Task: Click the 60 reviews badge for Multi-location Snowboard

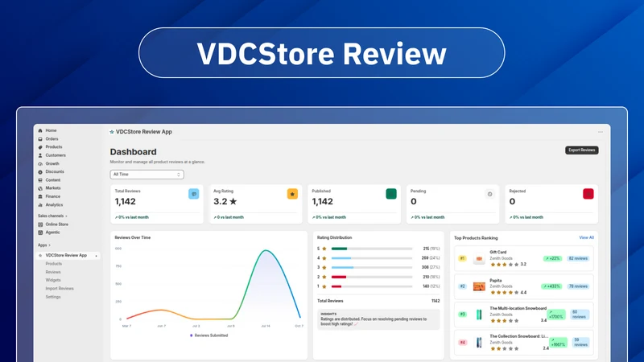Action: [580, 315]
